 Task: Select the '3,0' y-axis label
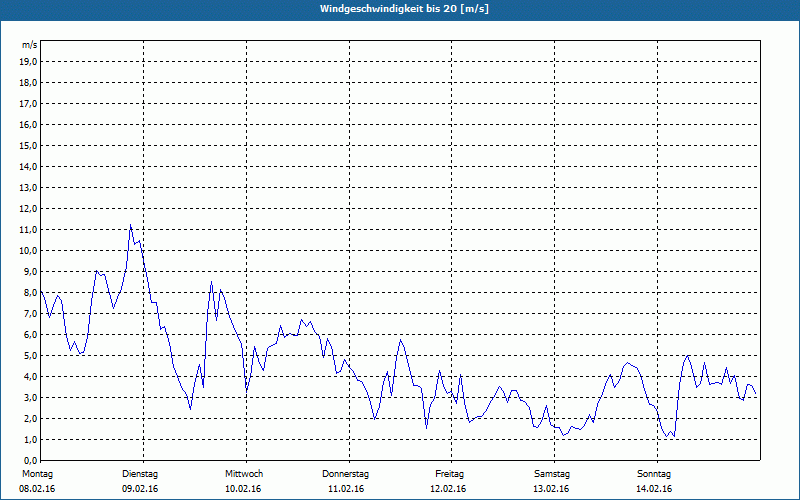click(30, 397)
